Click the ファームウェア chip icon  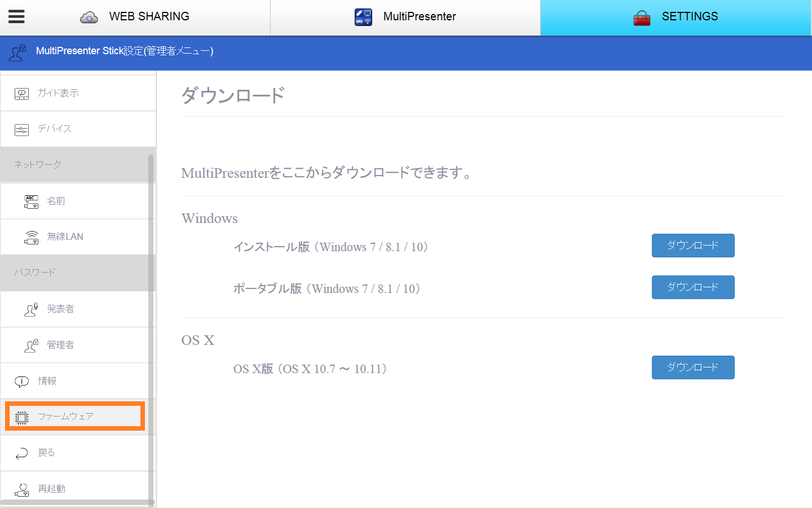click(x=21, y=418)
